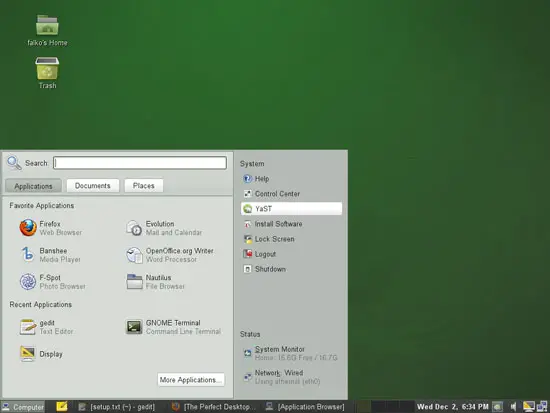Viewport: 550px width, 413px height.
Task: Open System Monitor status entry
Action: (x=291, y=353)
